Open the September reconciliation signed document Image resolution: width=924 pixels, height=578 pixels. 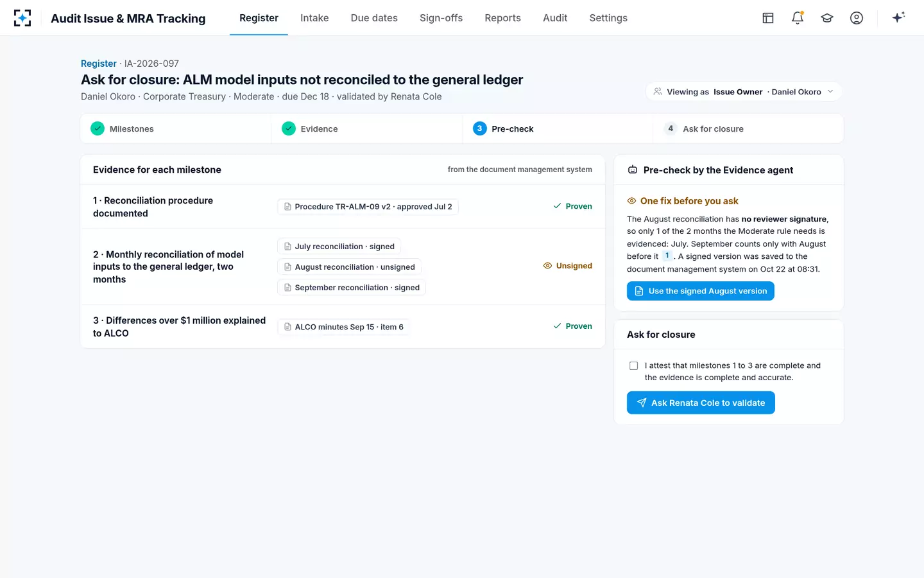(352, 288)
